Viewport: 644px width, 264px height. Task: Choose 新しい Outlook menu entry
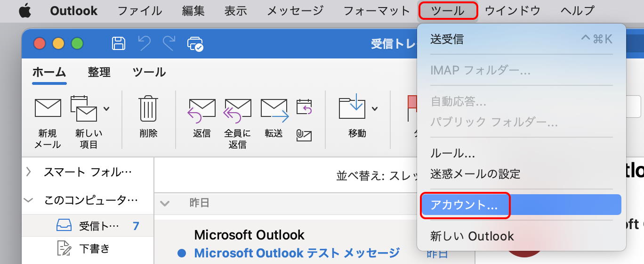[x=521, y=236]
